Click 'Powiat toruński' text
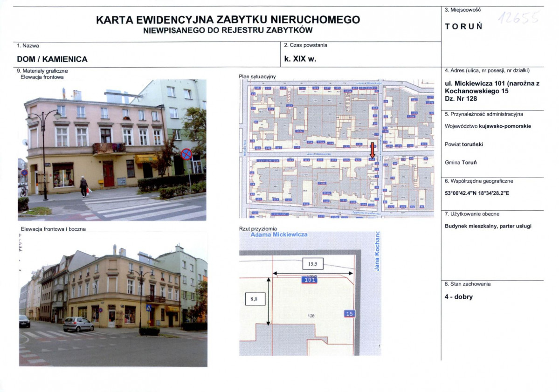The image size is (559, 392). tap(464, 144)
